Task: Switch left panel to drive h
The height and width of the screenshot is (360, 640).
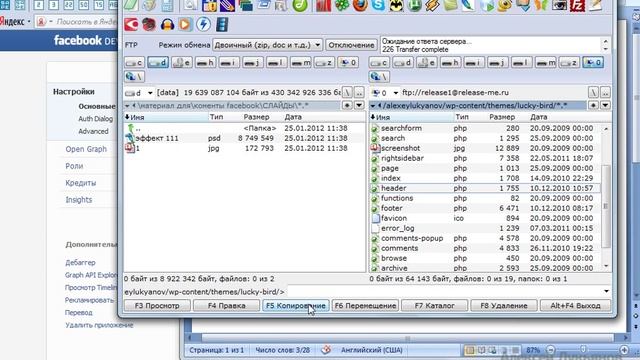Action: 205,62
